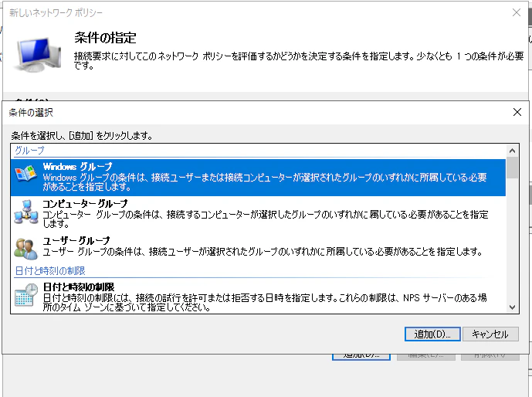532x397 pixels.
Task: Click the 追加(D)... button in 条件の選択
Action: (x=432, y=334)
